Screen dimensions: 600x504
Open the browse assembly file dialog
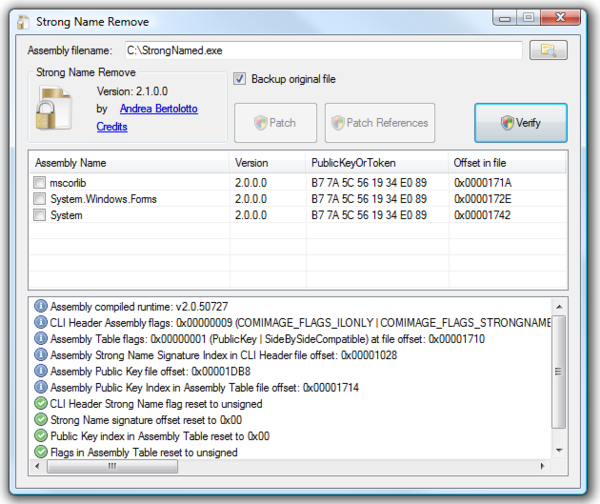548,50
